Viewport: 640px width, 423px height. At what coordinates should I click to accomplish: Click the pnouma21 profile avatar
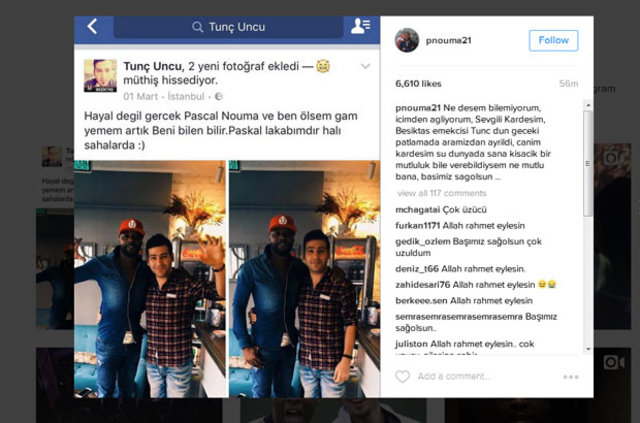coord(407,40)
